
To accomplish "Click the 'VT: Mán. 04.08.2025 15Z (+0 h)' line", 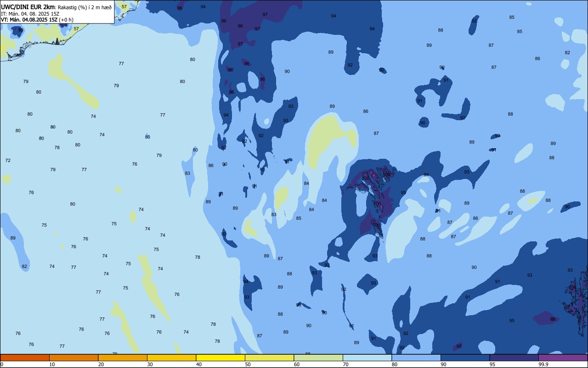I will coord(37,20).
